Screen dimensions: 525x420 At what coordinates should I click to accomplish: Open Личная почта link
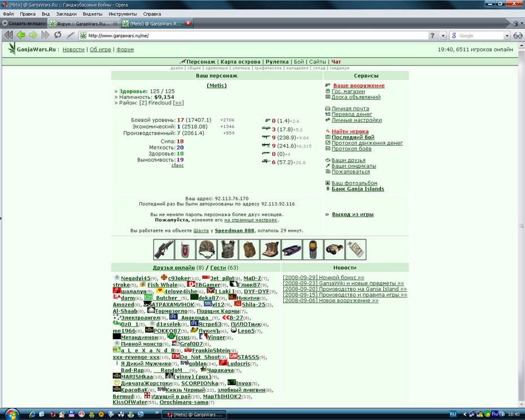click(350, 108)
